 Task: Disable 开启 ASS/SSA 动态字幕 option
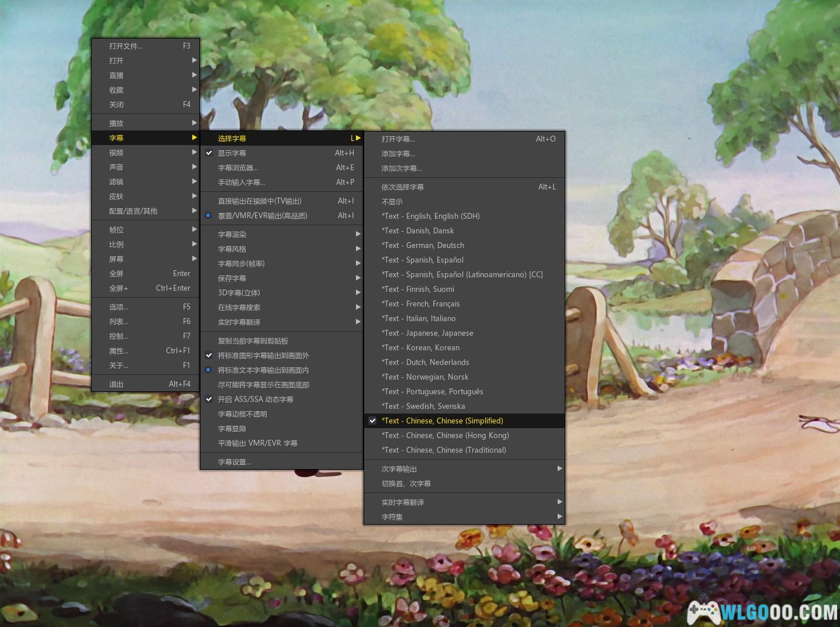pos(255,399)
